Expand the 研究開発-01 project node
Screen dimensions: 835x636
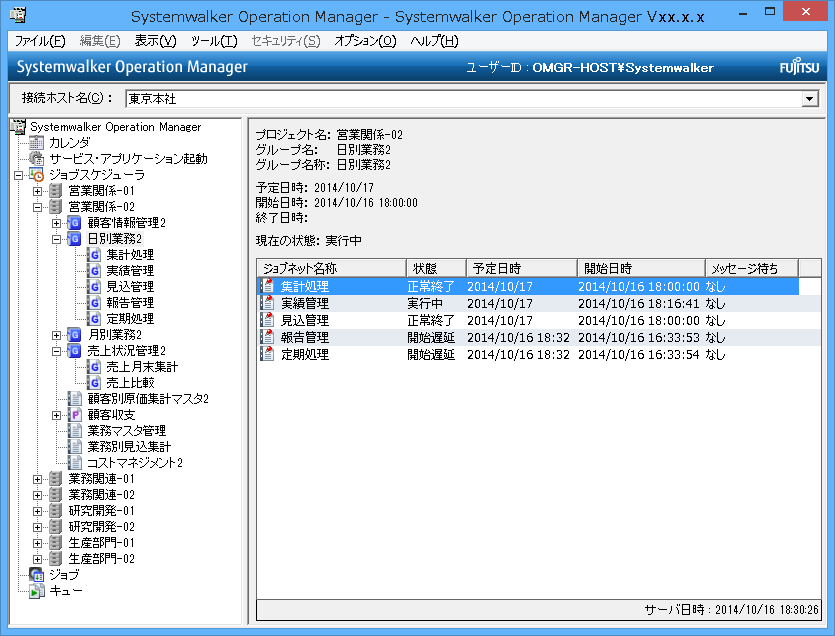[x=38, y=511]
